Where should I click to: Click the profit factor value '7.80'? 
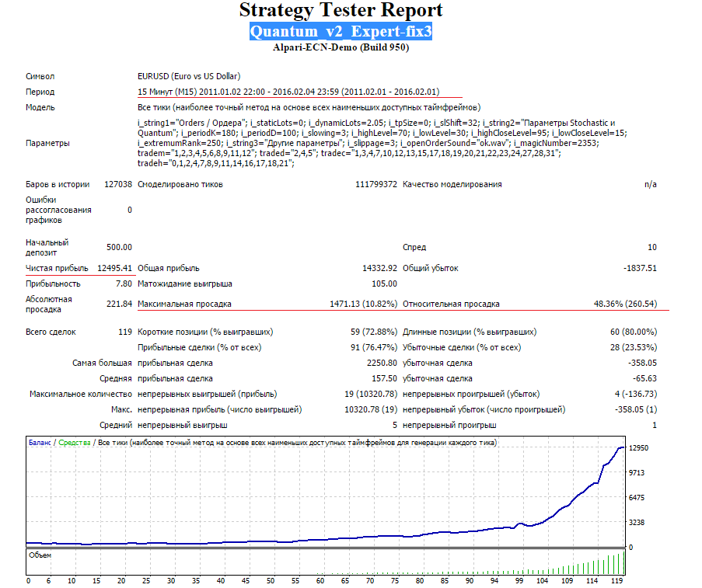click(x=124, y=284)
